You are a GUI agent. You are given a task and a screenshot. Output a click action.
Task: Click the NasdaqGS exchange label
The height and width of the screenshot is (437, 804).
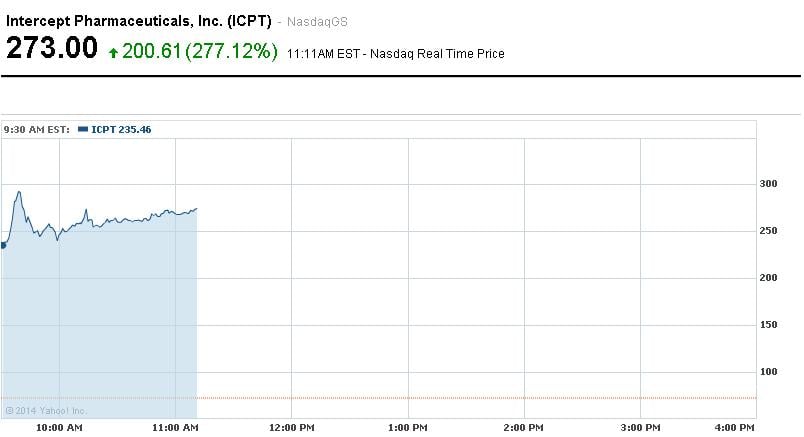pyautogui.click(x=318, y=21)
